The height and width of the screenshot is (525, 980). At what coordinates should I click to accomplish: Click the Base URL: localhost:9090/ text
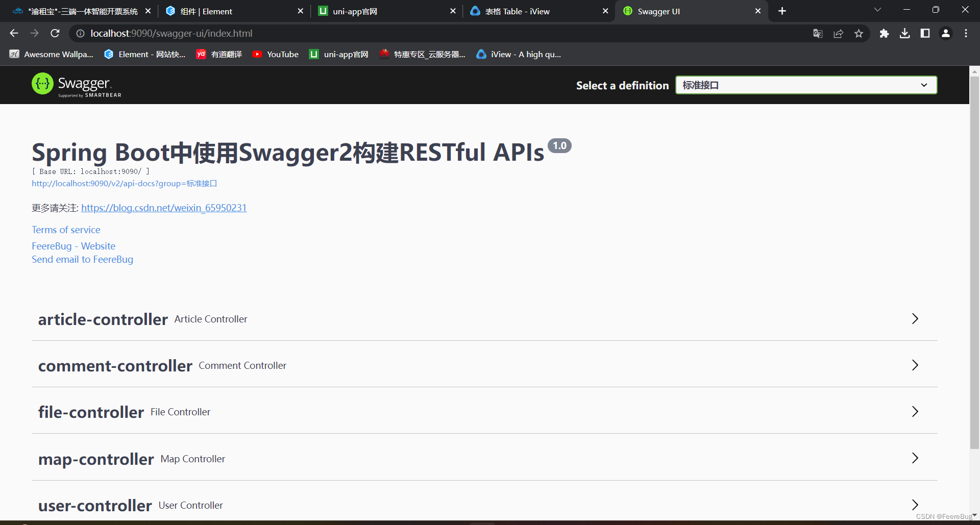pos(90,171)
